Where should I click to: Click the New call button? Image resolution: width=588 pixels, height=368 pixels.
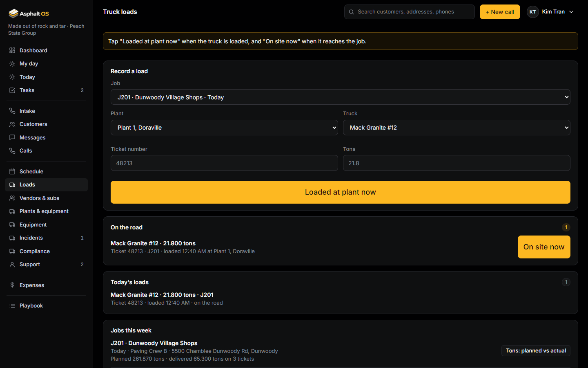(500, 12)
